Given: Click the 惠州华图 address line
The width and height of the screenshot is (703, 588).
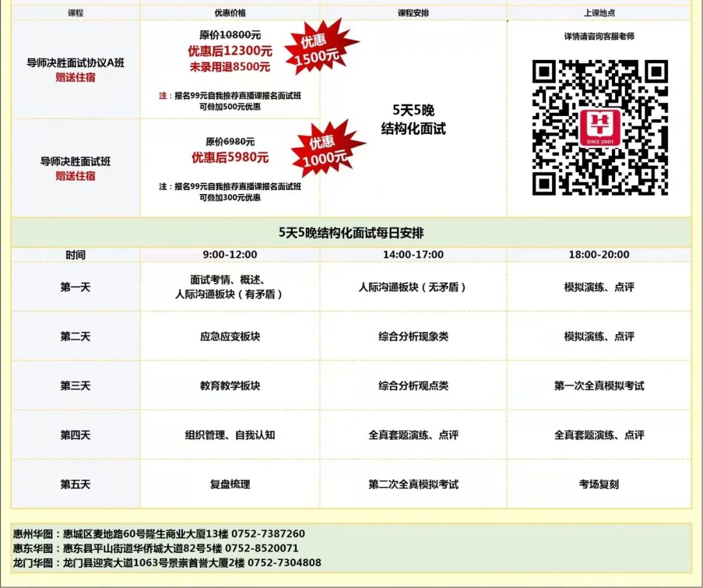Looking at the screenshot, I should [159, 534].
